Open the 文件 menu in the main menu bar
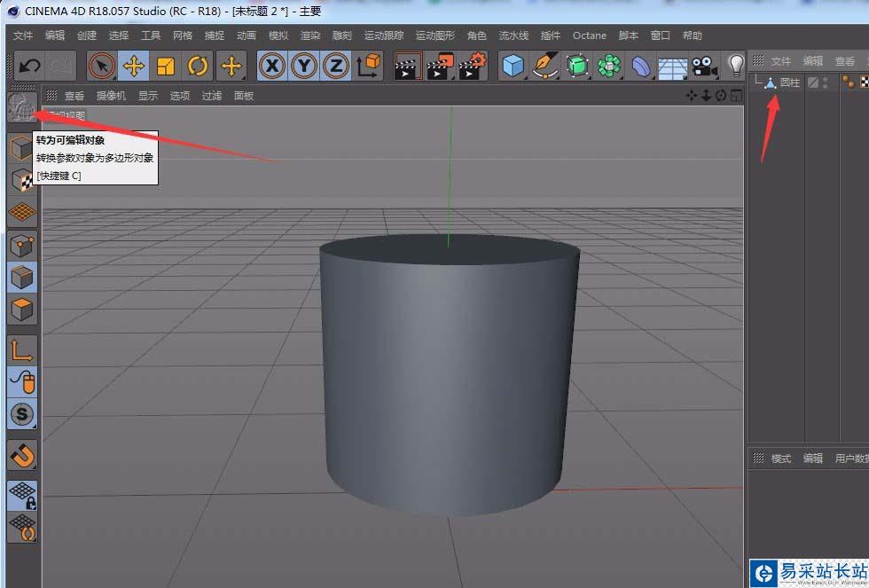The image size is (869, 588). coord(23,35)
